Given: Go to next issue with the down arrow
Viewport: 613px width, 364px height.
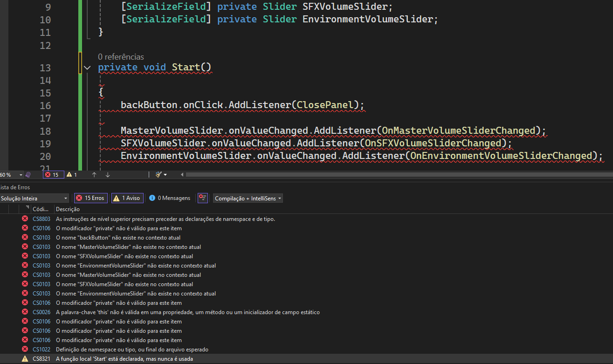Looking at the screenshot, I should pyautogui.click(x=108, y=175).
